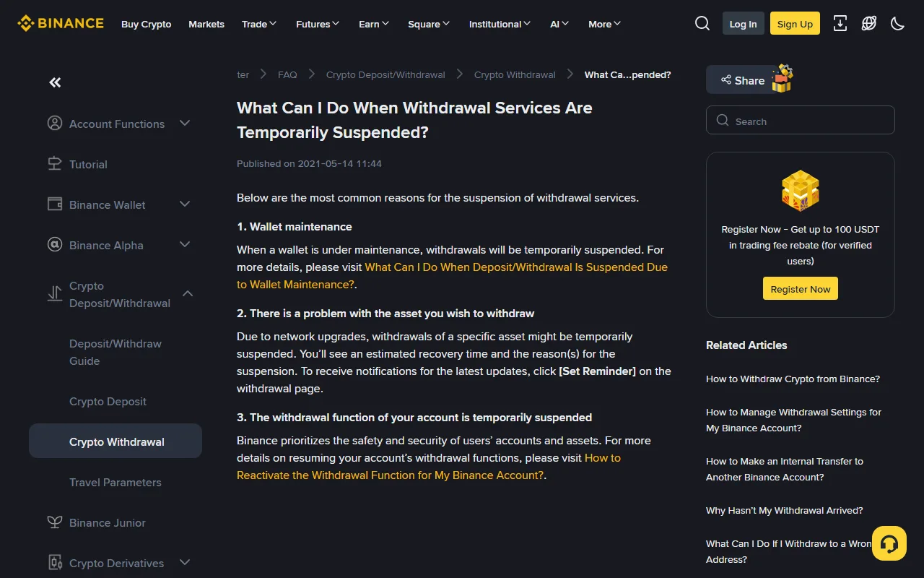Focus the FAQ search input field
The height and width of the screenshot is (578, 924).
point(801,120)
